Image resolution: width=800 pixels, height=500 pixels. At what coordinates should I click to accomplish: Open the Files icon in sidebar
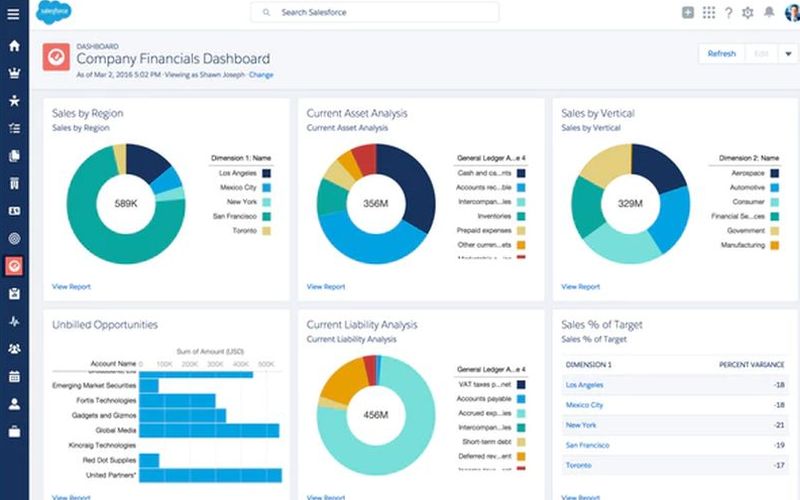coord(14,156)
